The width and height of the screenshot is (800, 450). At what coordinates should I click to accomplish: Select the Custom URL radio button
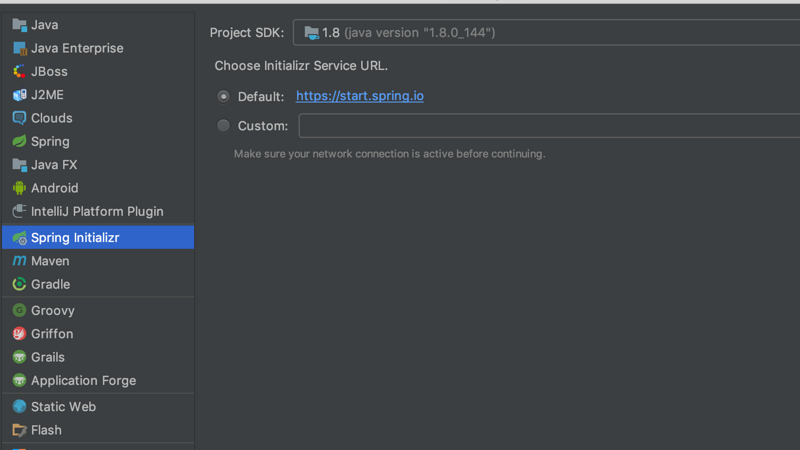223,126
